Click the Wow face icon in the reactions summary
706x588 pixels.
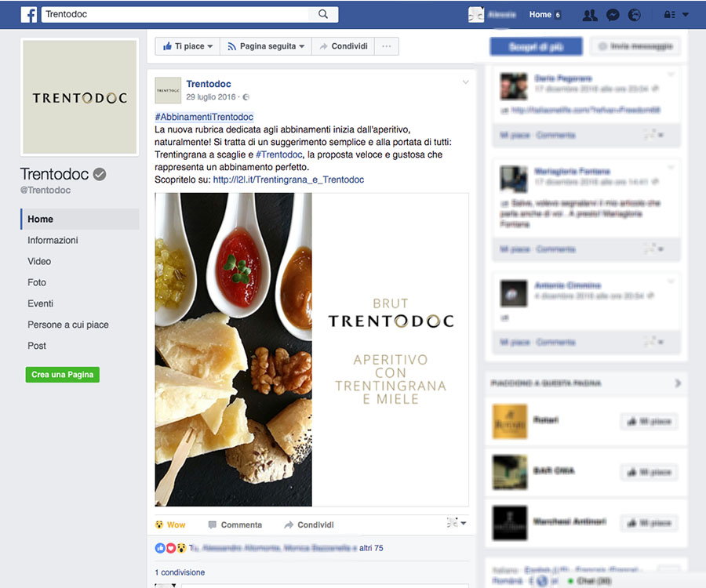coord(181,548)
